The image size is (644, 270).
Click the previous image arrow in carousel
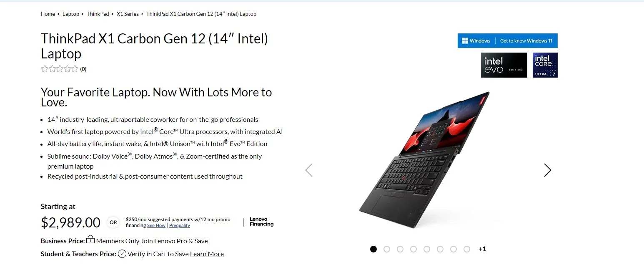pyautogui.click(x=309, y=170)
